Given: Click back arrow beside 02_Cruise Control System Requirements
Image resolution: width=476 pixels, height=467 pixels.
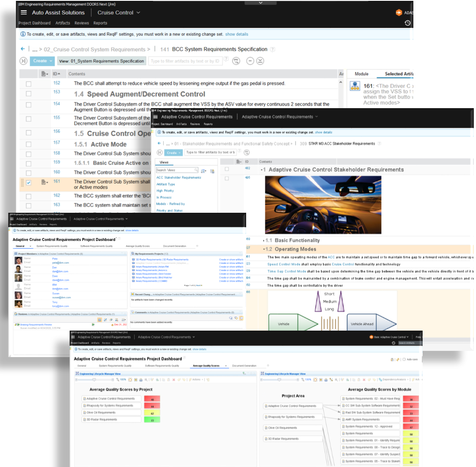Looking at the screenshot, I should [23, 49].
